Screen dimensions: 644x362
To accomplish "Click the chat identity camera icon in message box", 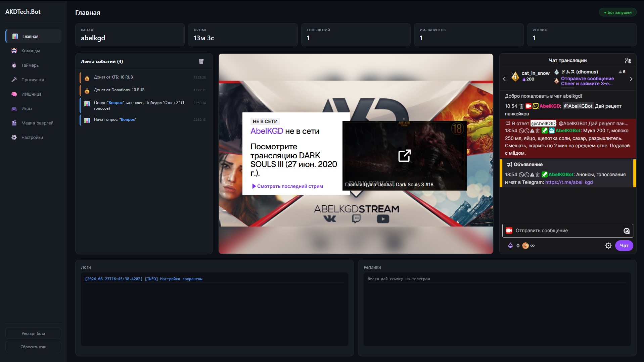I will [x=509, y=230].
